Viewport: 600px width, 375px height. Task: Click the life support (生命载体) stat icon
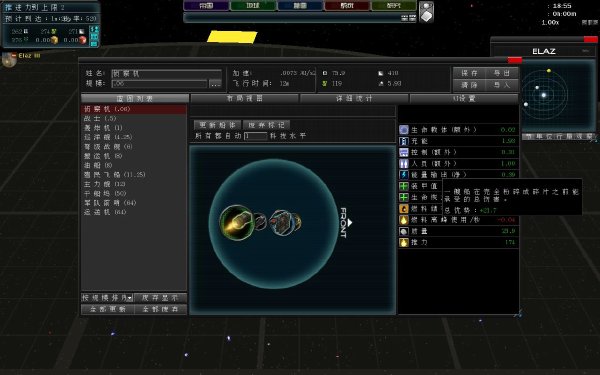404,130
